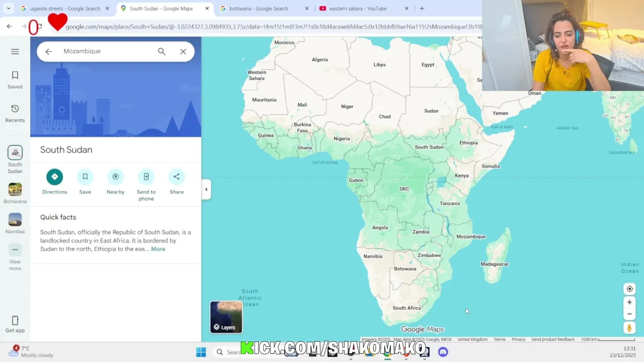This screenshot has height=362, width=644.
Task: Open the Recents panel
Action: point(15,114)
